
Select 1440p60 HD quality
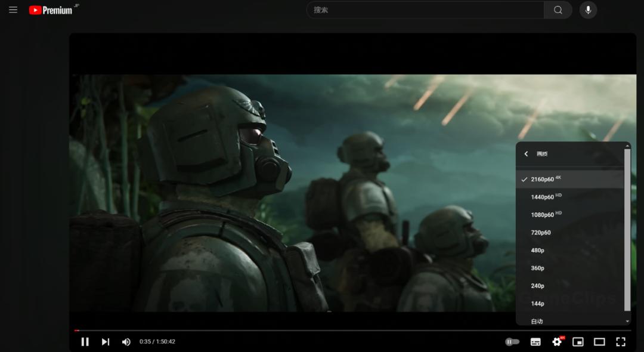pyautogui.click(x=569, y=197)
